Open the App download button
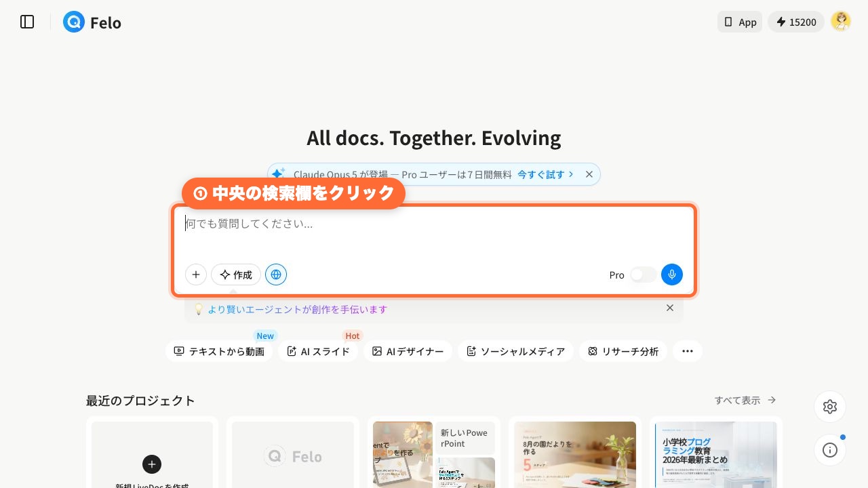This screenshot has height=488, width=868. (740, 22)
